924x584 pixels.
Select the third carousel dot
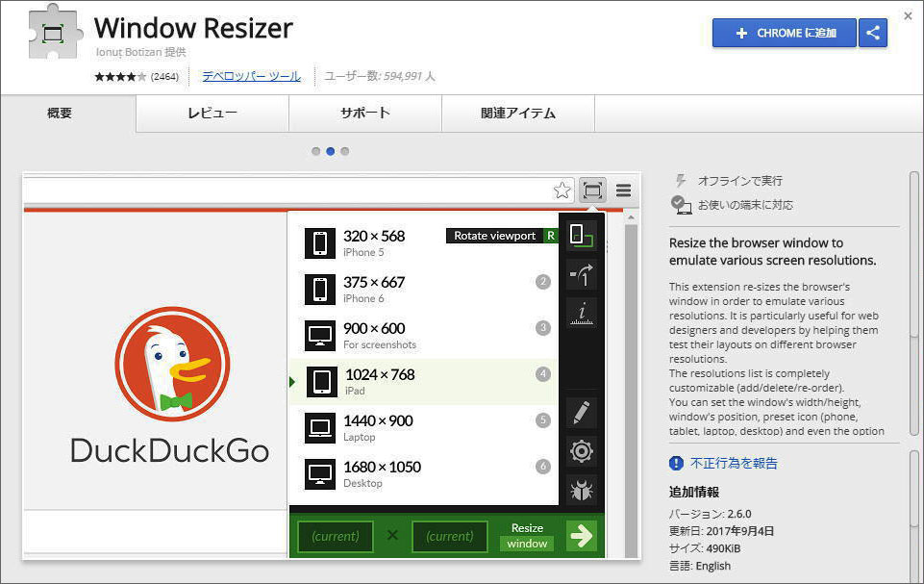coord(345,151)
